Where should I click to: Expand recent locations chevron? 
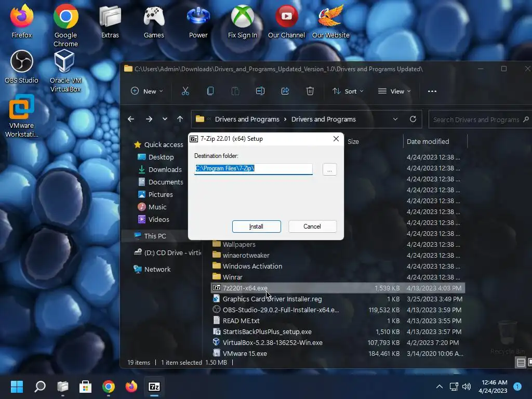[165, 119]
